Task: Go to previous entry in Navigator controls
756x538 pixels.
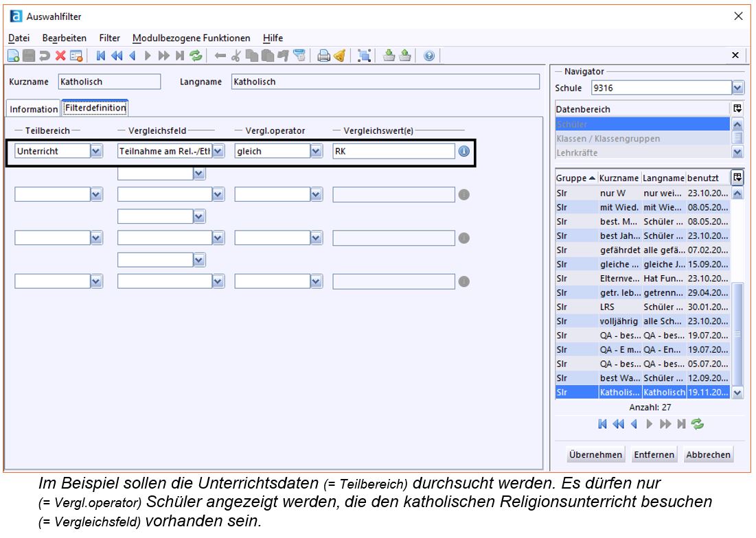Action: [x=634, y=424]
